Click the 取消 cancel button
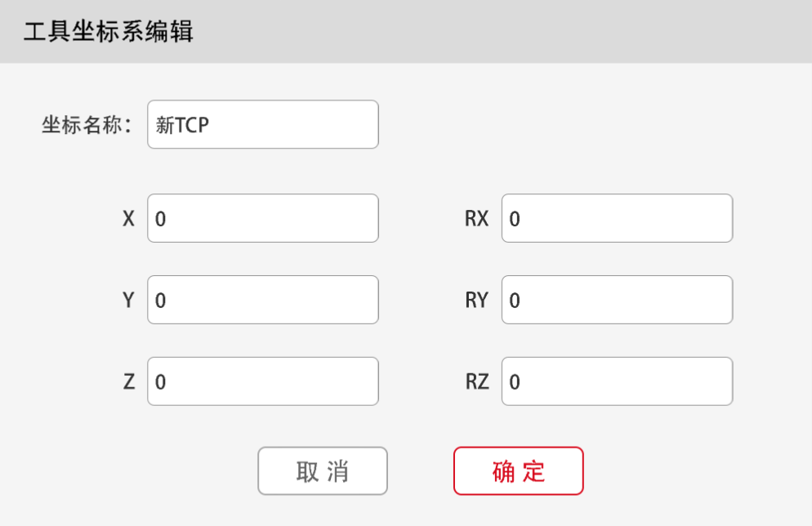This screenshot has height=526, width=812. click(323, 471)
